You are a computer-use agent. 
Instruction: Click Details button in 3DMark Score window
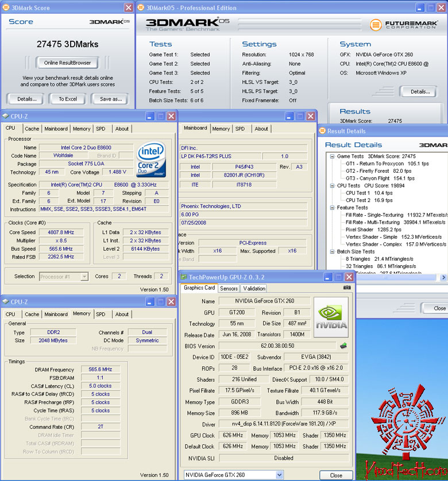point(27,99)
